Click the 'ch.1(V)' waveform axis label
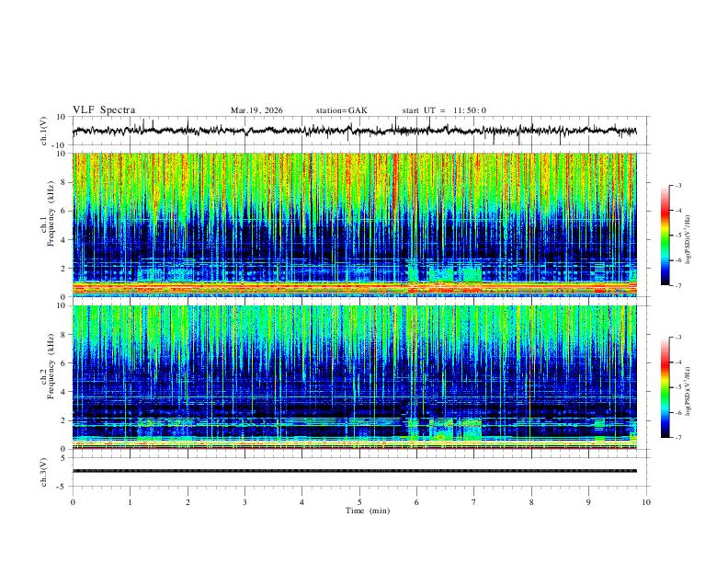Viewport: 728px width, 563px height. [44, 131]
